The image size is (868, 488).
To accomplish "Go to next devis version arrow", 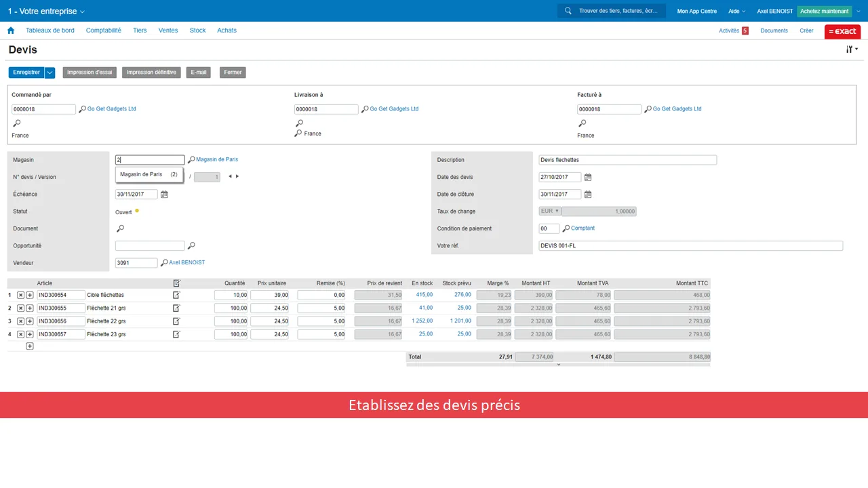I will [237, 177].
